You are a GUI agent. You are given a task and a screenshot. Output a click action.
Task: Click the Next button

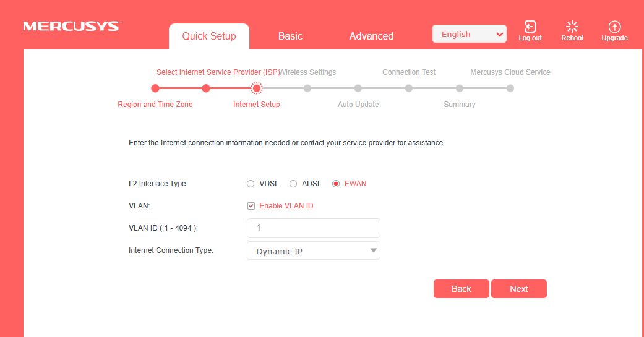pos(519,289)
